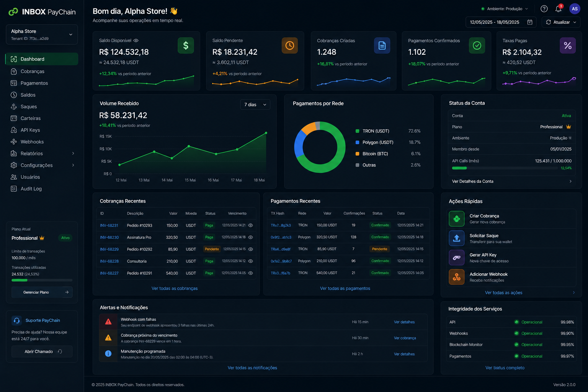View invoice INV-68231 via eye icon
588x392 pixels.
click(x=251, y=225)
